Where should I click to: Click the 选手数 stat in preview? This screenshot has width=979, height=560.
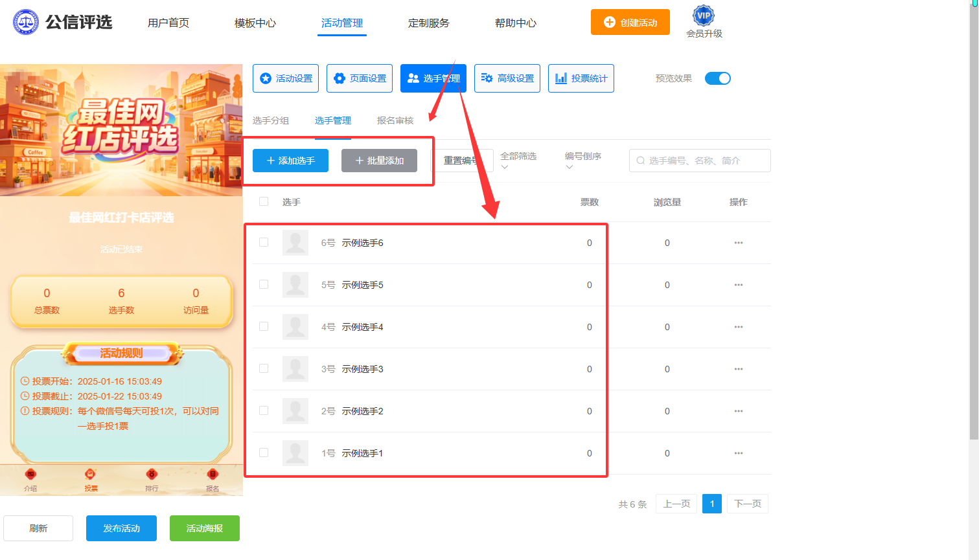[x=121, y=301]
